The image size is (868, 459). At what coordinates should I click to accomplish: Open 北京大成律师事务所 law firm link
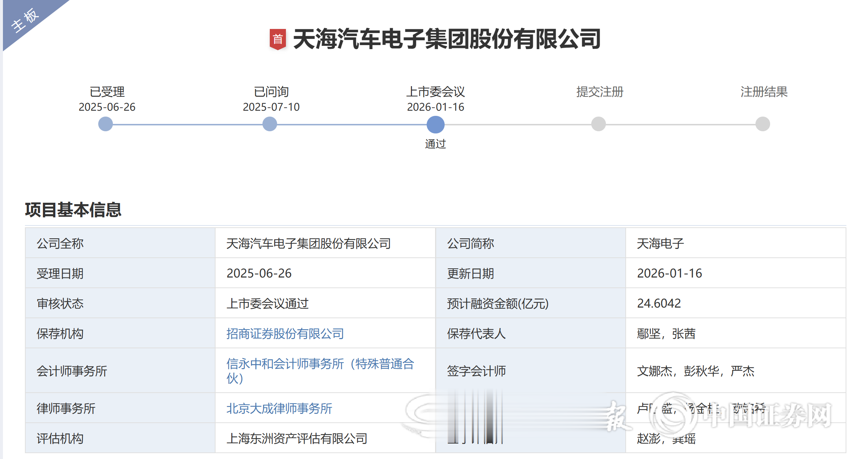pyautogui.click(x=279, y=408)
